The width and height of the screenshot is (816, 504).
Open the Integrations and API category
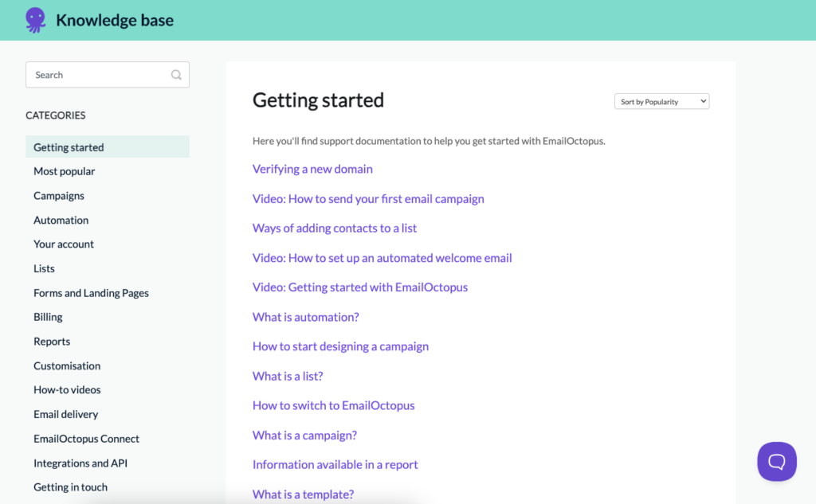coord(80,463)
